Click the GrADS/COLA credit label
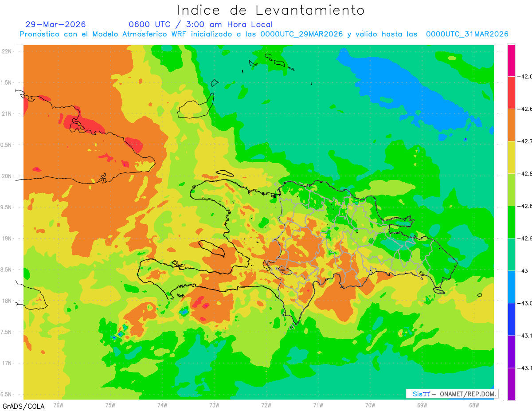Screen dimensions: 532x411 [20, 406]
